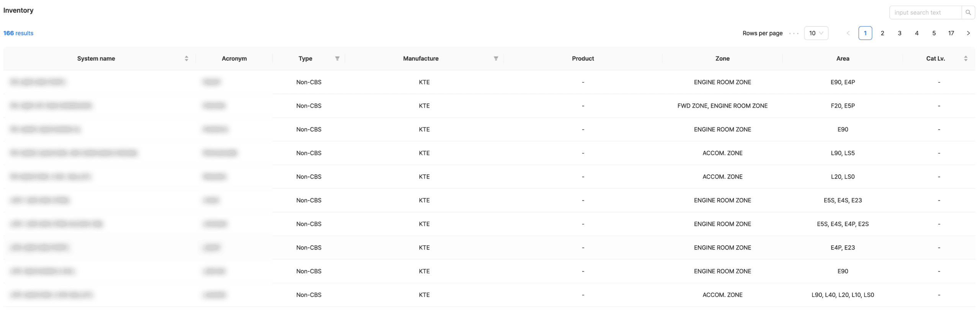Open the Manufacture column filter icon

[x=496, y=58]
